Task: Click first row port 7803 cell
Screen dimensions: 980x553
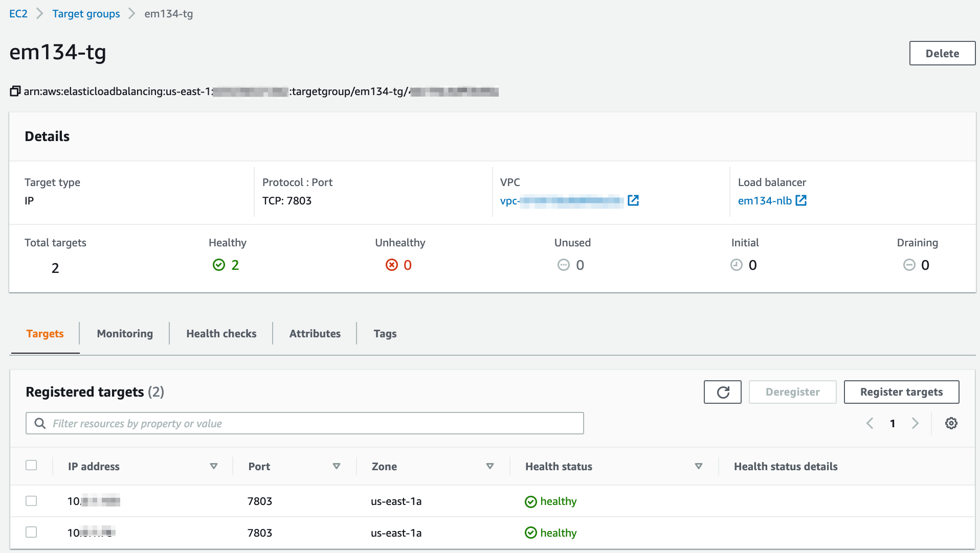Action: click(260, 501)
